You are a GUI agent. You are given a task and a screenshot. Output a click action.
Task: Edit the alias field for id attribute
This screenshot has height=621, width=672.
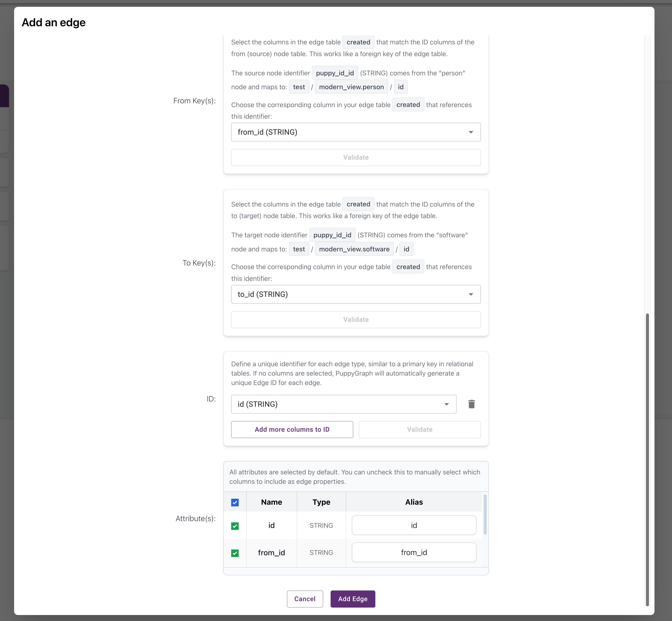pyautogui.click(x=414, y=525)
